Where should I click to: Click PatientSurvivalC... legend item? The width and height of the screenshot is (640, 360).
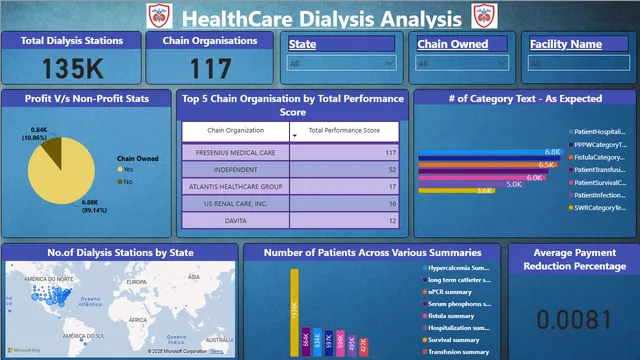(597, 183)
